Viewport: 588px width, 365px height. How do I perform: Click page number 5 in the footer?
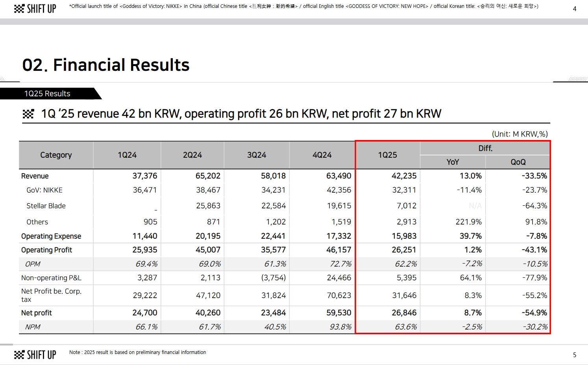pyautogui.click(x=575, y=355)
